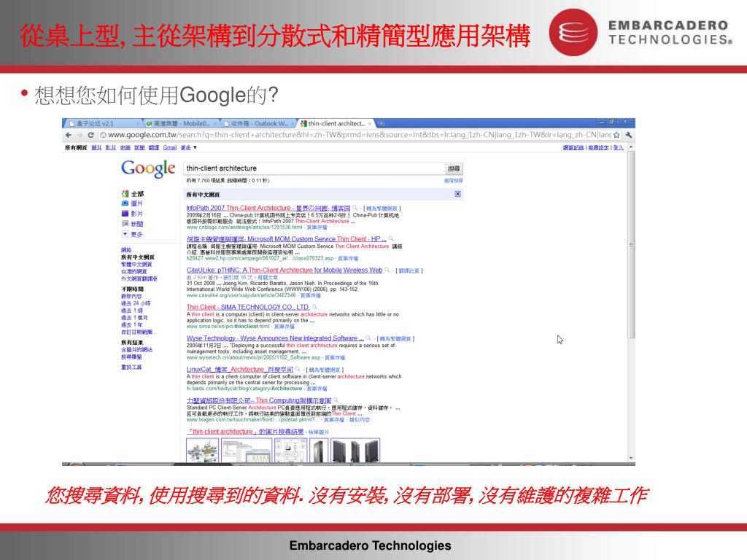Filter results to 過去 1 週
The height and width of the screenshot is (560, 747).
coord(132,311)
